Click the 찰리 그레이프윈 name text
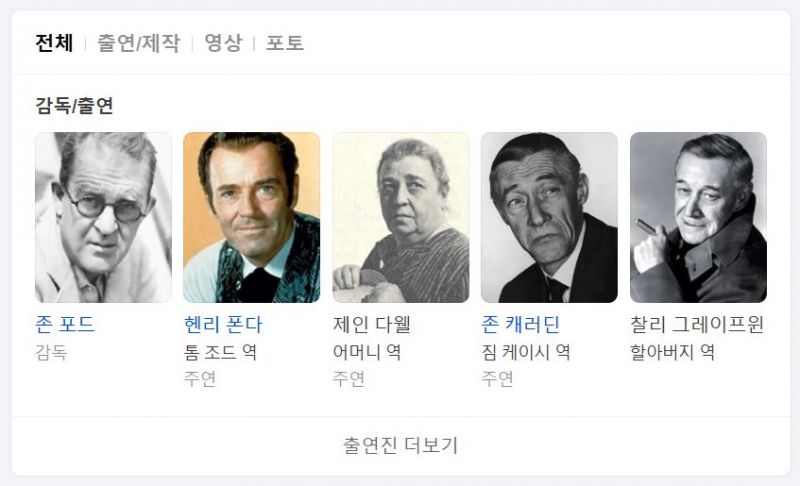The width and height of the screenshot is (800, 486). 697,325
